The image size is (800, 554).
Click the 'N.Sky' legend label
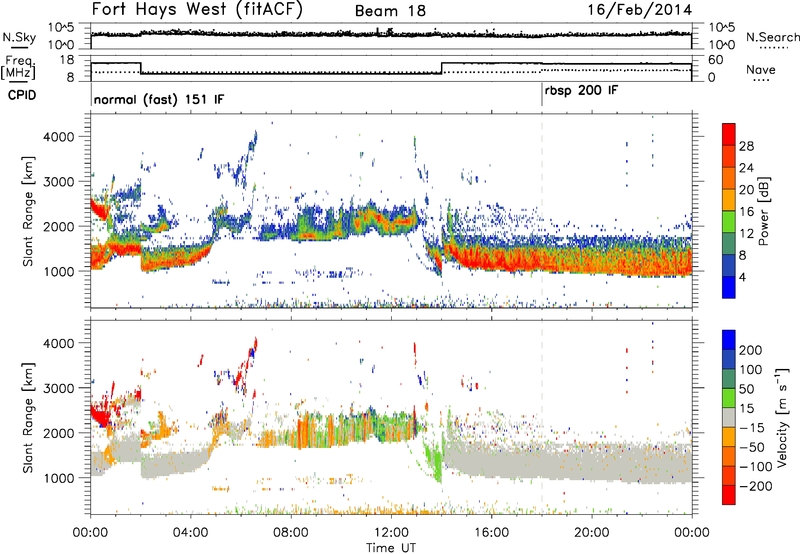tap(19, 37)
